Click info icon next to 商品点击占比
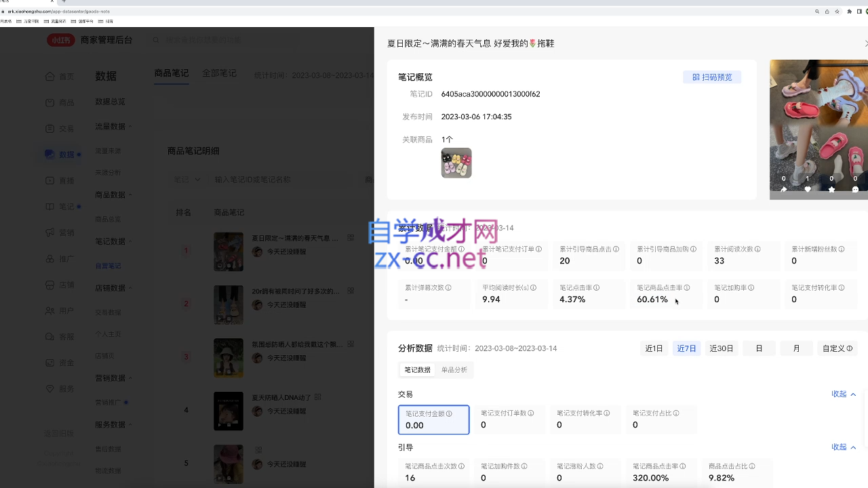The image size is (868, 488). click(x=752, y=466)
